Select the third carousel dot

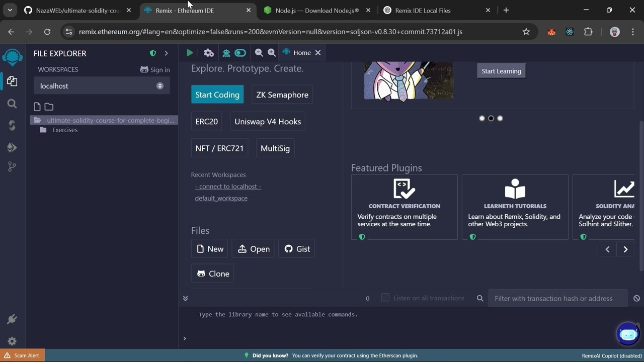500,118
